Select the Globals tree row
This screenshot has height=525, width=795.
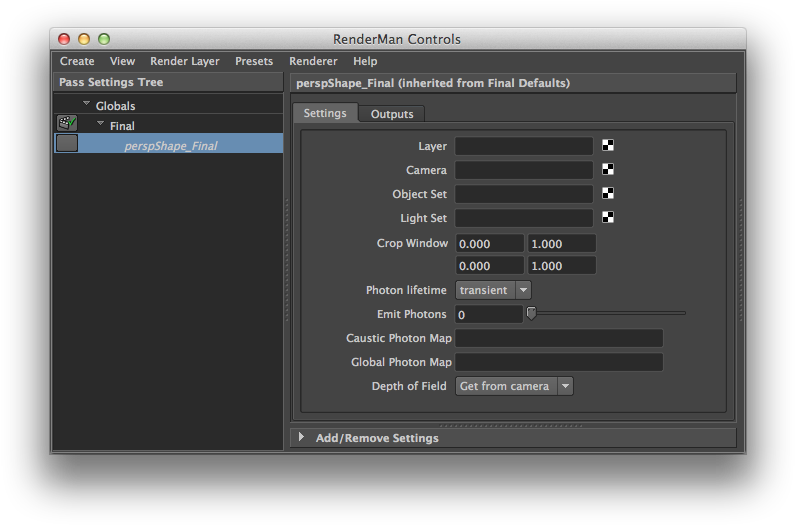click(x=168, y=106)
